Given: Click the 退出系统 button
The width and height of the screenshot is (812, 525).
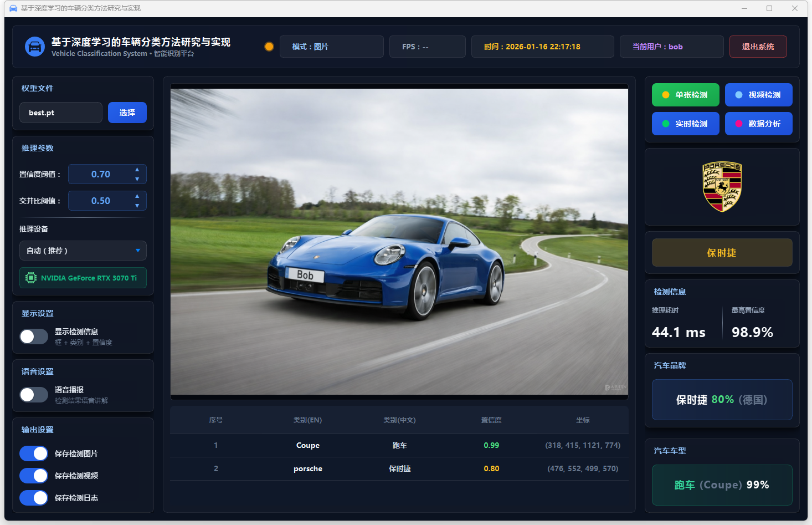Looking at the screenshot, I should point(758,47).
